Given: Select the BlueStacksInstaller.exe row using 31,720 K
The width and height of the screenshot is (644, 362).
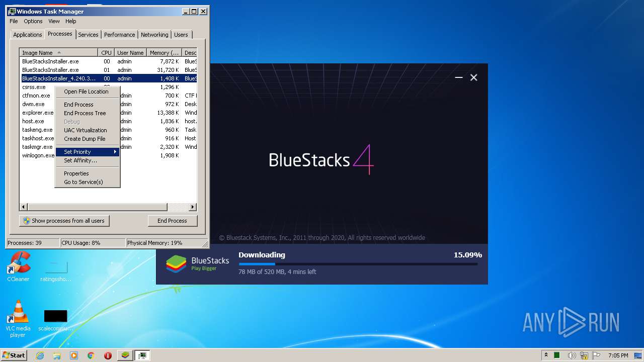Looking at the screenshot, I should pos(108,70).
